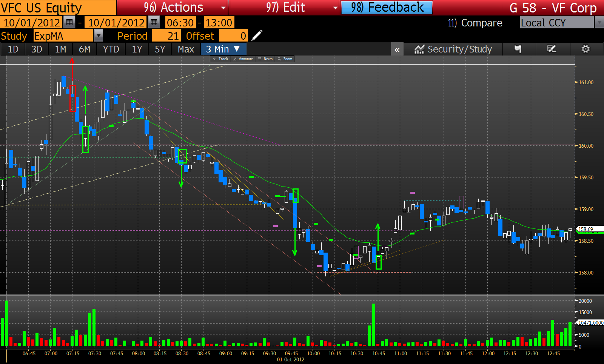
Task: Click the flag icon next to Security/Study
Action: pyautogui.click(x=518, y=49)
